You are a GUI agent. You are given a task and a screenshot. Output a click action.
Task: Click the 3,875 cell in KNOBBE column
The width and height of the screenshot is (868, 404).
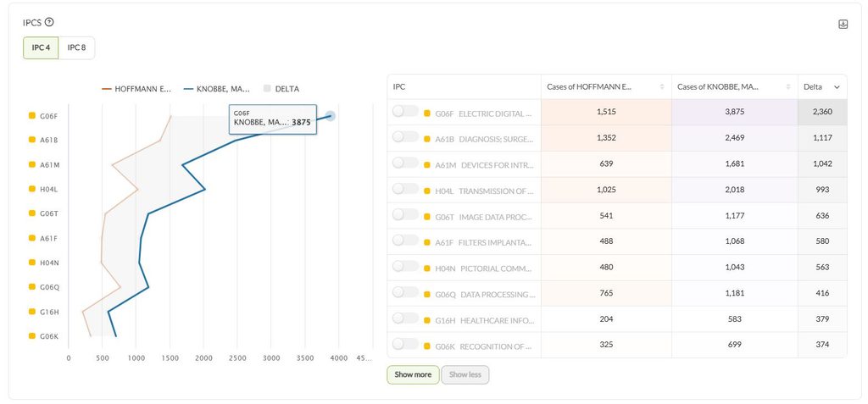735,112
